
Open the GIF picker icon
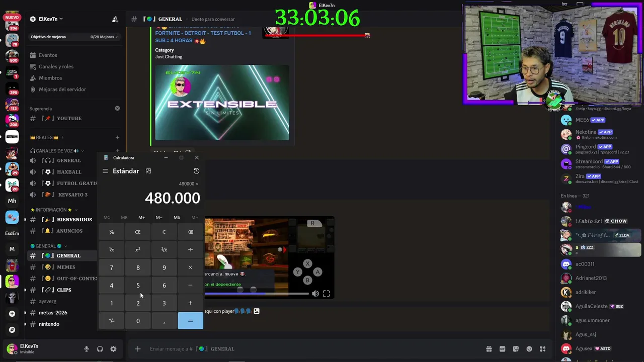502,349
